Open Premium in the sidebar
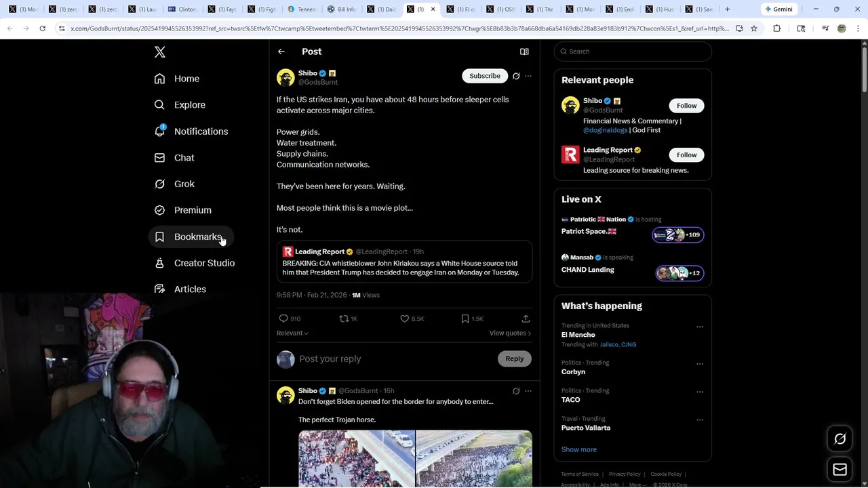This screenshot has width=868, height=488. click(183, 210)
